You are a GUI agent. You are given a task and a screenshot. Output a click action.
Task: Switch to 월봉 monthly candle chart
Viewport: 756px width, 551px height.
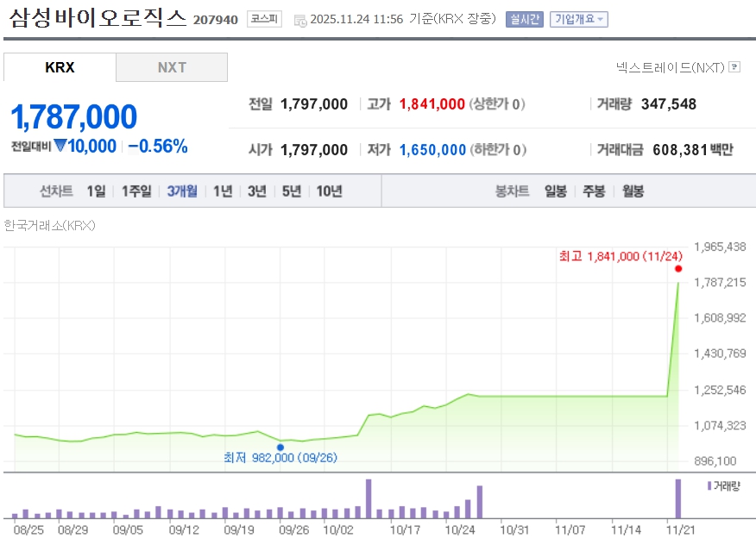633,191
